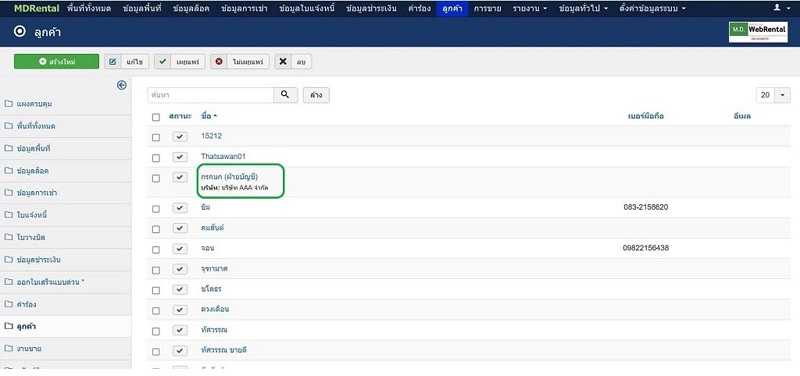
Task: Click the ล้าง clear button
Action: pyautogui.click(x=316, y=95)
